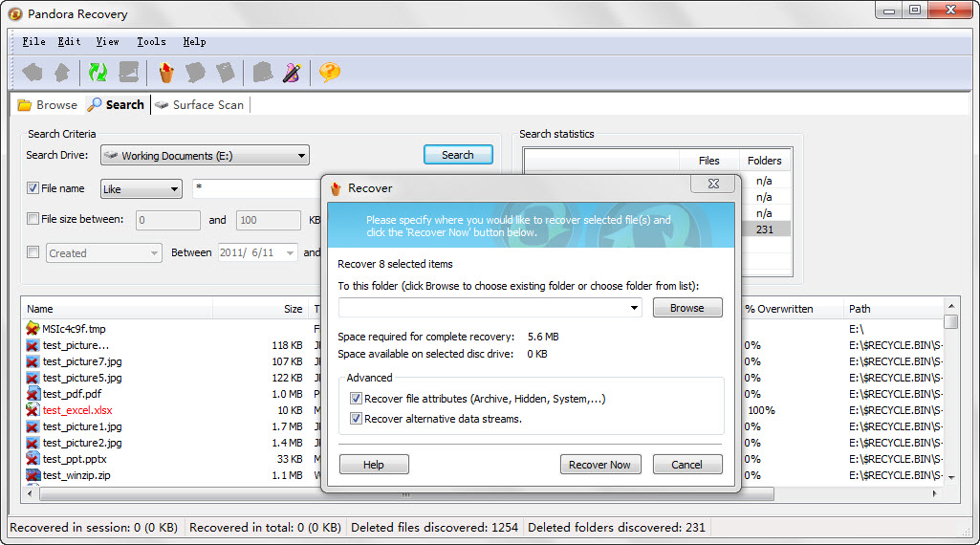Expand the recovery destination folder list
The height and width of the screenshot is (545, 980).
634,308
